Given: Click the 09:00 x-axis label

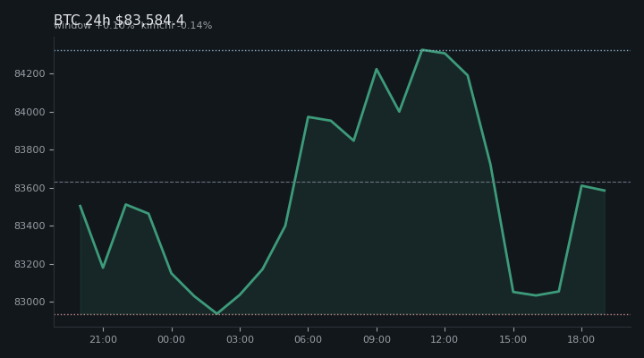Looking at the screenshot, I should tap(377, 339).
